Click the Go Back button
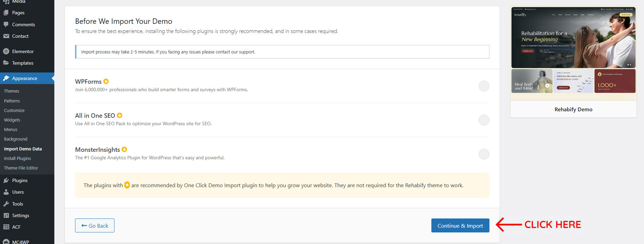 point(95,226)
